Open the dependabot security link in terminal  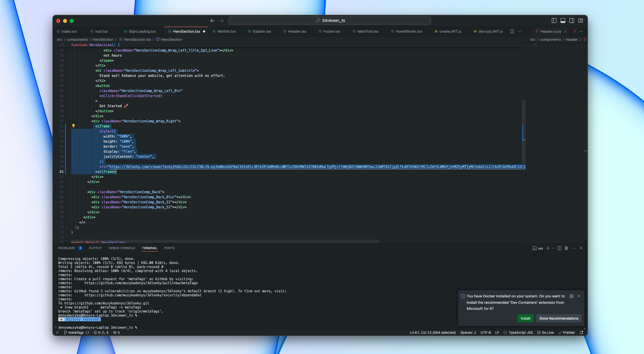pos(143,295)
